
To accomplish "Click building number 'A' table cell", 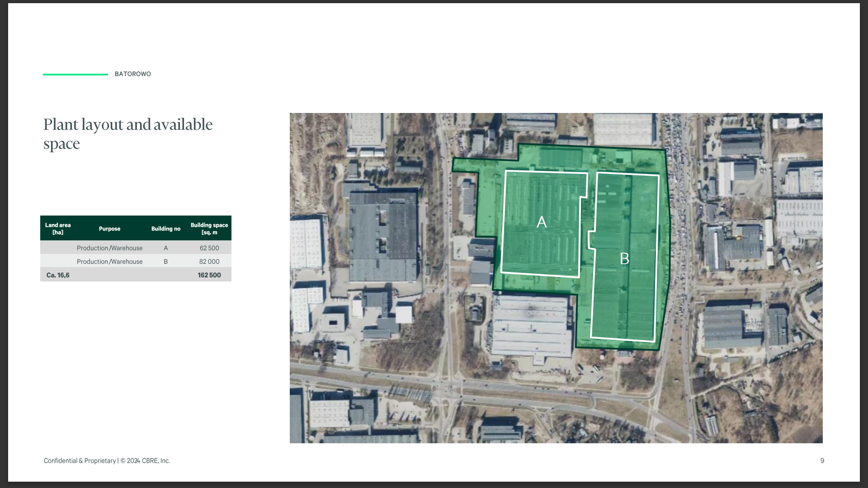I will [x=166, y=248].
